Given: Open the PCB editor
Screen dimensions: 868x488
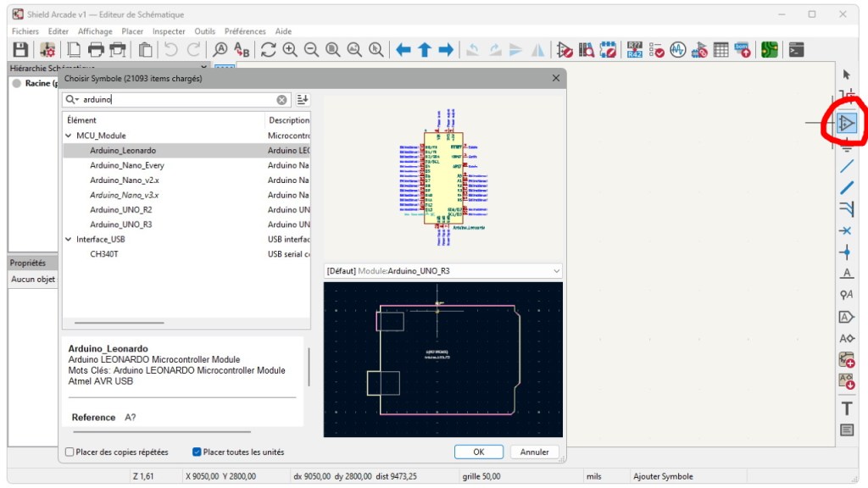Looking at the screenshot, I should click(770, 49).
